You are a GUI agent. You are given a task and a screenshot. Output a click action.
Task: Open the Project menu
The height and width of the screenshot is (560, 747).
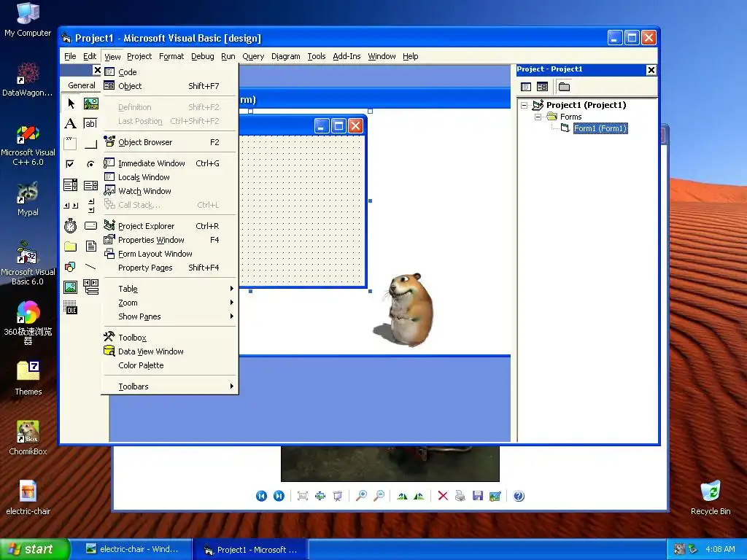click(139, 56)
